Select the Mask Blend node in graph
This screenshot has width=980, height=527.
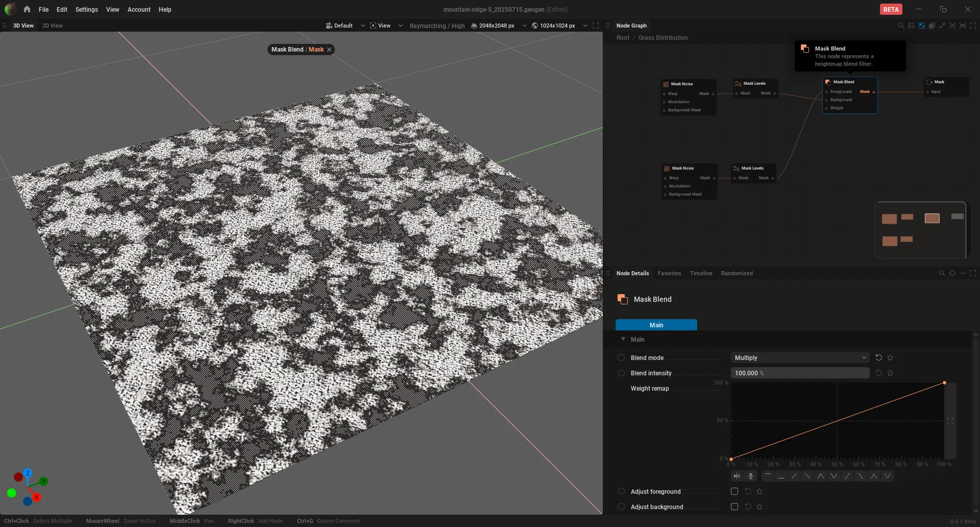(850, 95)
